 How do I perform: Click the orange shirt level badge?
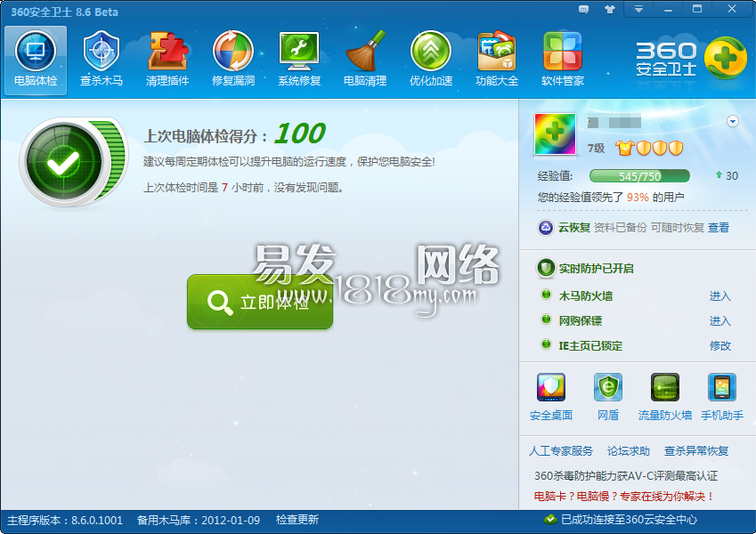tap(624, 148)
